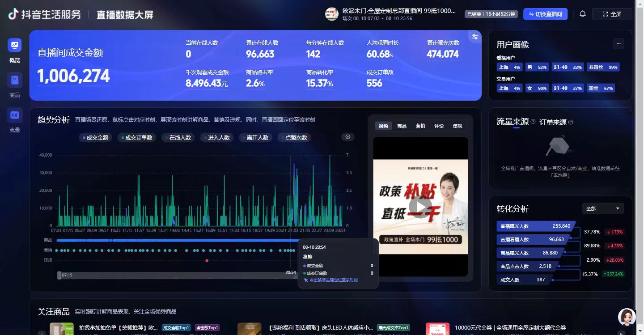
Task: Click the notification bell icon
Action: 582,14
